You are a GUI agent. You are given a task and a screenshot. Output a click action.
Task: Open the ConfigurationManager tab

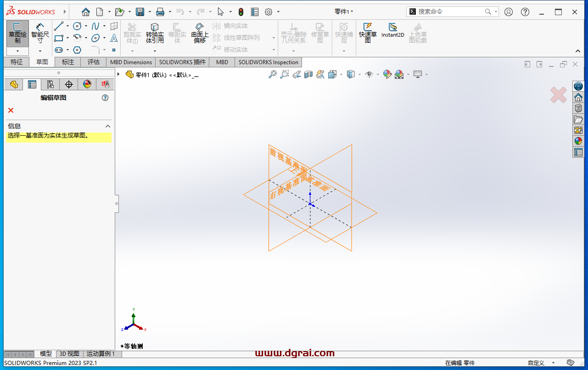coord(50,84)
